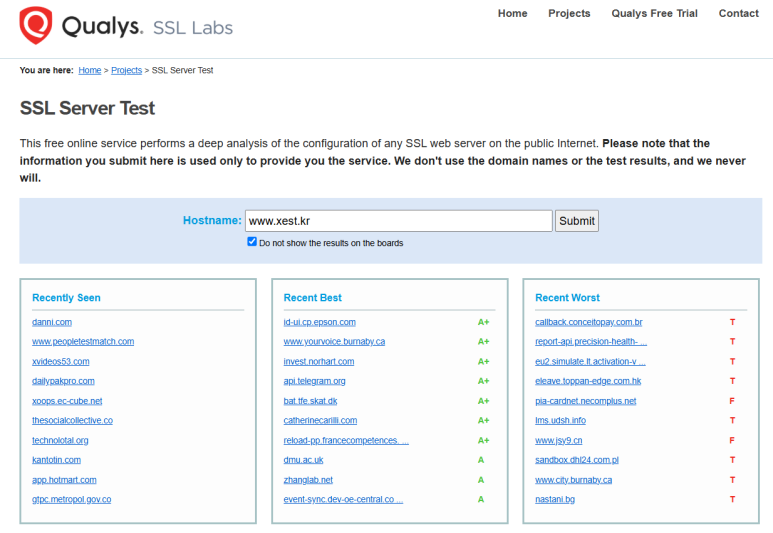Open Qualys Free Trial in top navigation
The width and height of the screenshot is (773, 533).
[x=654, y=13]
